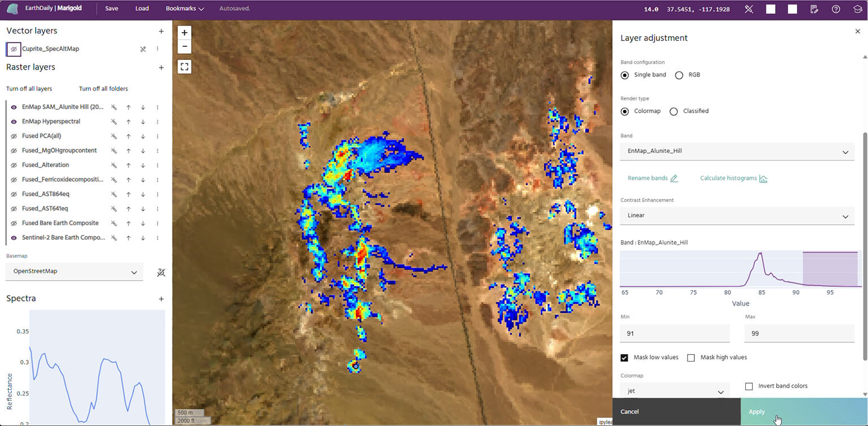Open the Band selection dropdown
868x426 pixels.
[737, 152]
